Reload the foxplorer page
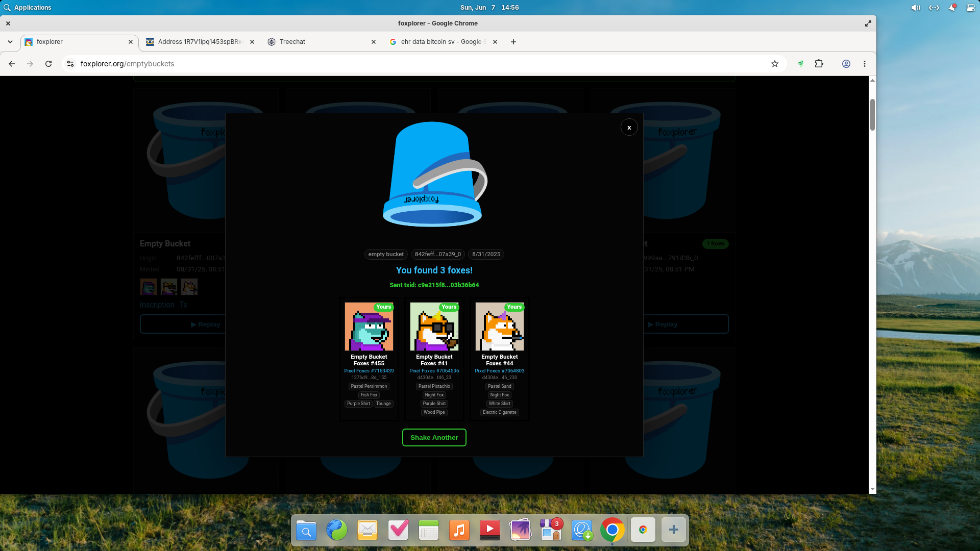980x551 pixels. click(48, 64)
